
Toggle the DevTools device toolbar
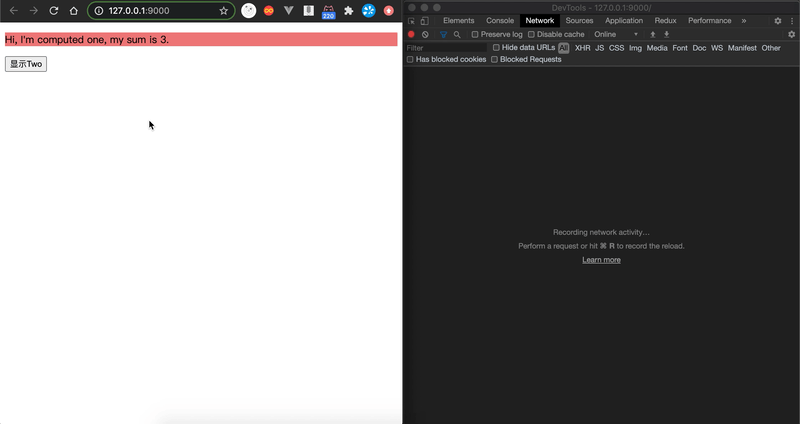point(424,21)
